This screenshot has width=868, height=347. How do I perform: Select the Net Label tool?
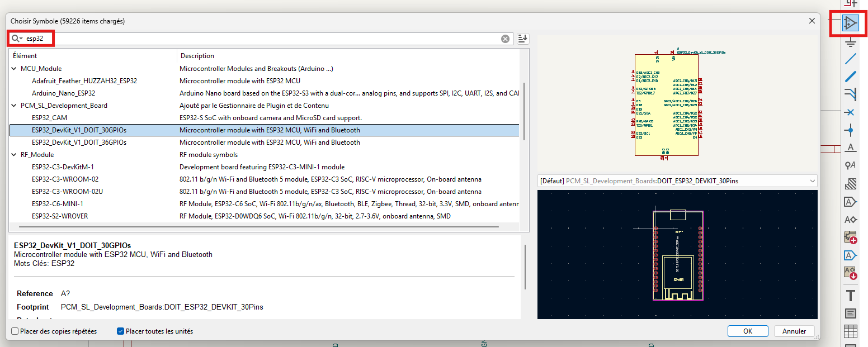pos(850,148)
